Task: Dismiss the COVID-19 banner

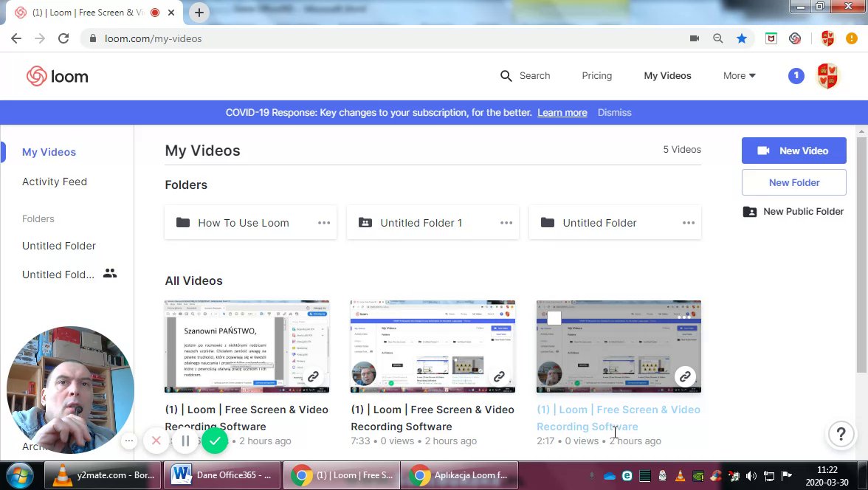Action: coord(614,112)
